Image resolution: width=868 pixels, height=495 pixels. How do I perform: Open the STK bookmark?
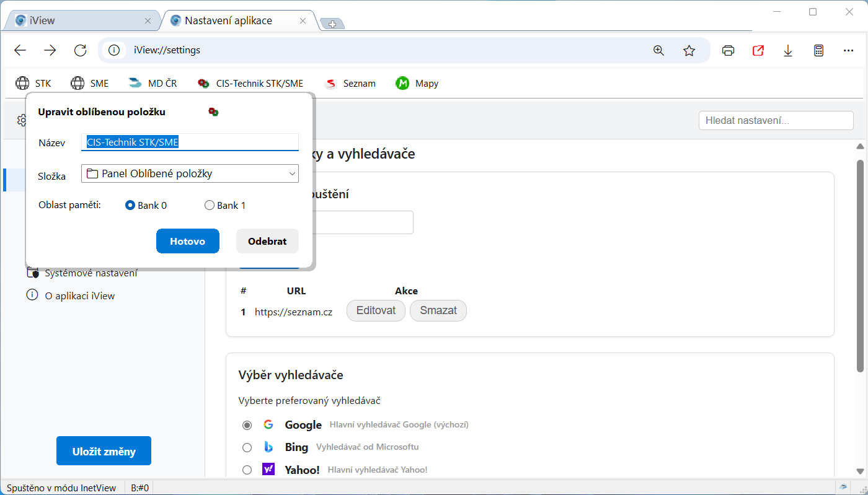click(33, 83)
